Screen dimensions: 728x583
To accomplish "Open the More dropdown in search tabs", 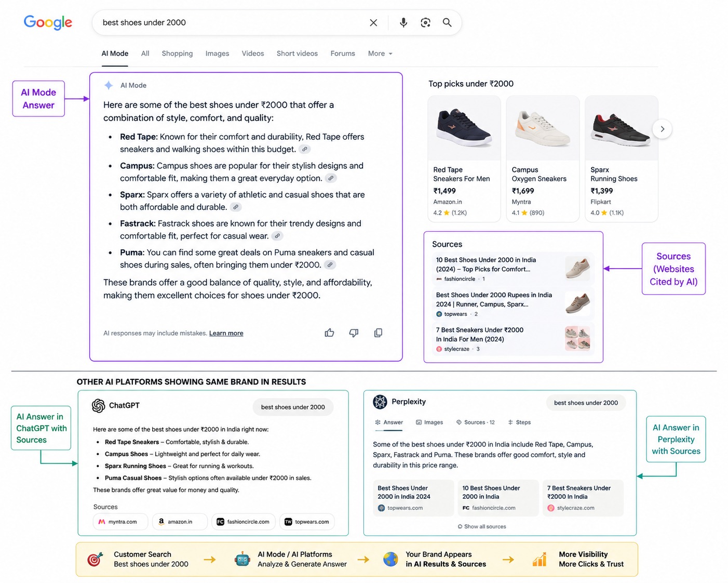I will 380,54.
